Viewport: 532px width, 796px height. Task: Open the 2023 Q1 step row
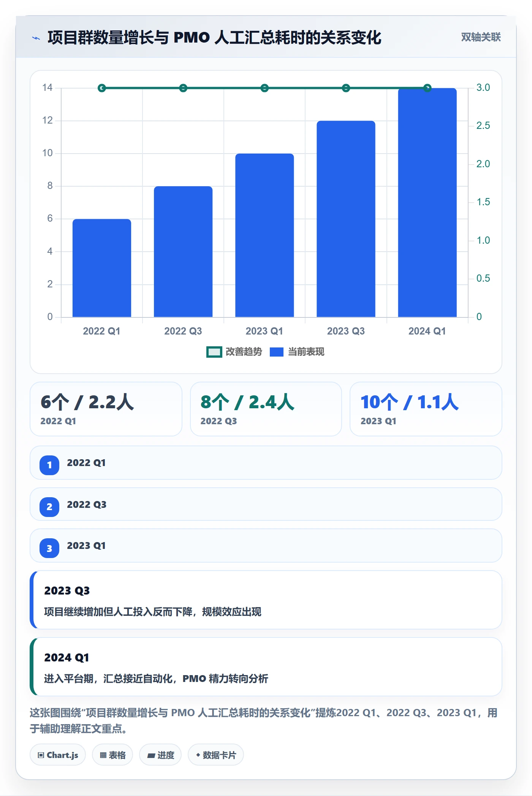pyautogui.click(x=266, y=546)
